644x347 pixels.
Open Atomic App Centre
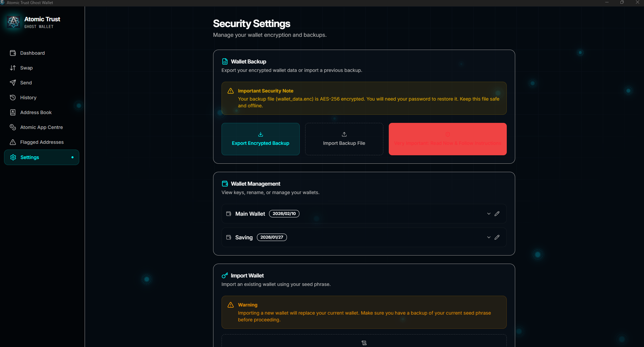(x=41, y=127)
